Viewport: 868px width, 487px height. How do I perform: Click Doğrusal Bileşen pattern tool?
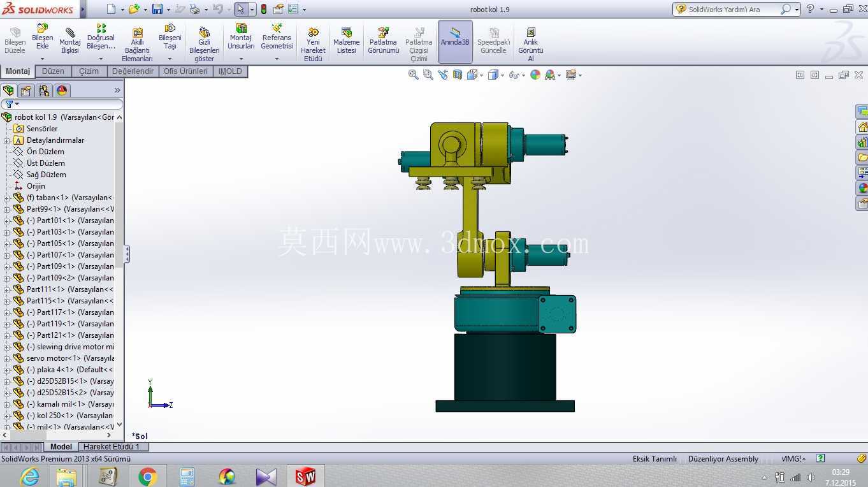[x=101, y=38]
